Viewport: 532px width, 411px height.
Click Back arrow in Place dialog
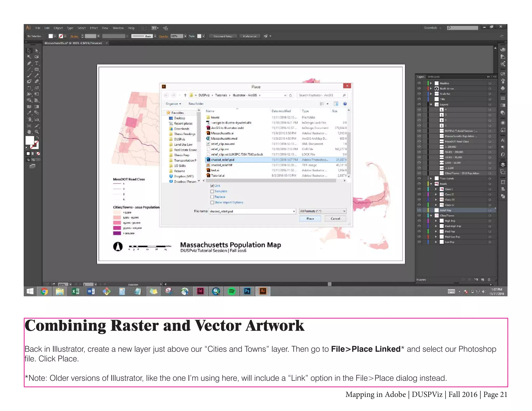166,95
